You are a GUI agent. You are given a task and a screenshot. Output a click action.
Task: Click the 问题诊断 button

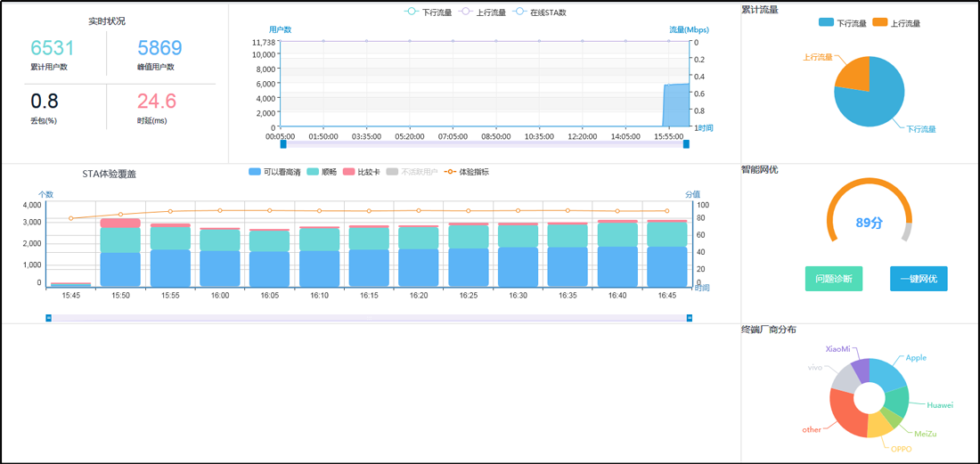tap(833, 279)
